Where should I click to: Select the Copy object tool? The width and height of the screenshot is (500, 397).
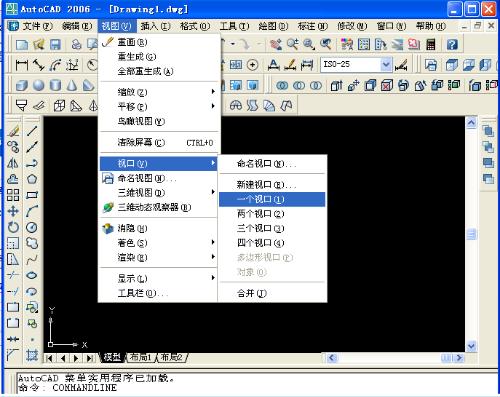click(13, 147)
